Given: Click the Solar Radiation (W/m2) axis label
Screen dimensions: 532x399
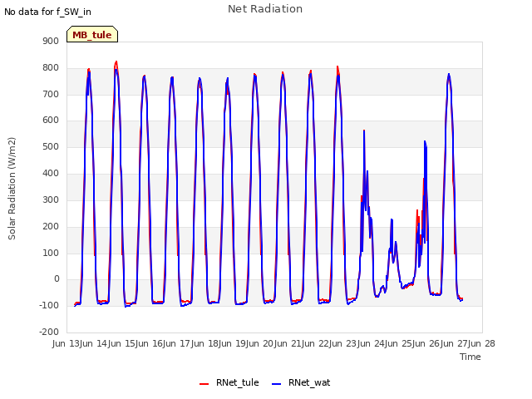Looking at the screenshot, I should pos(12,189).
